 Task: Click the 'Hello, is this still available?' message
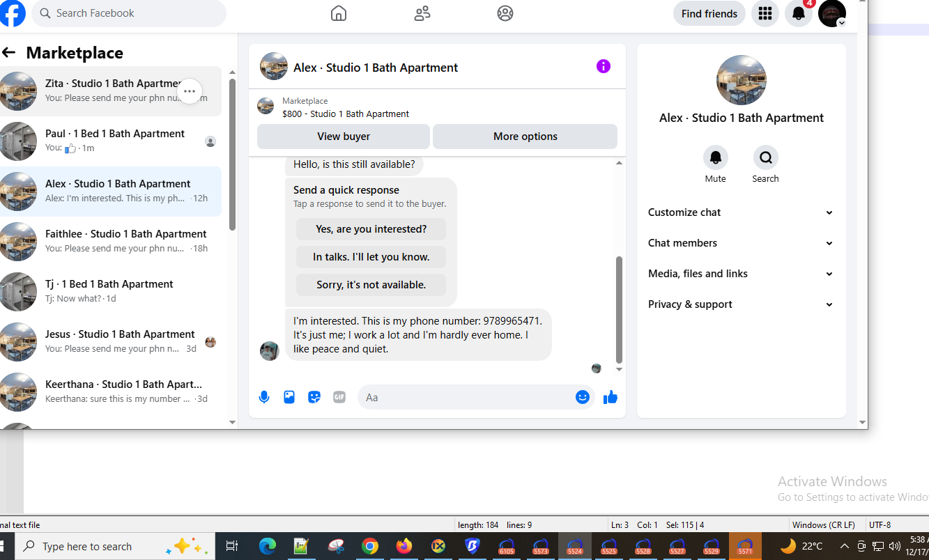(354, 164)
